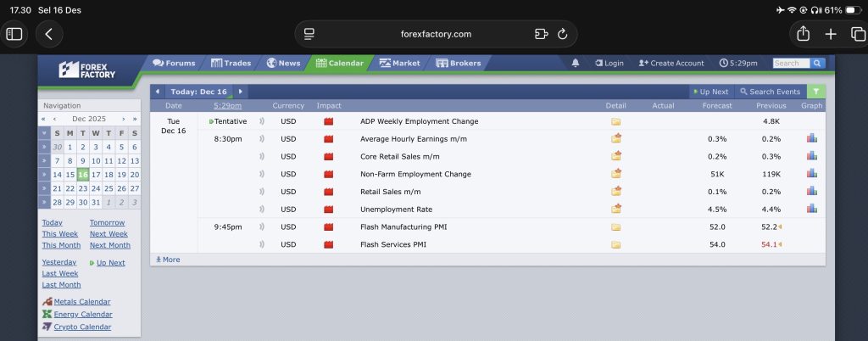Open graph icon for Unemployment Rate

pos(811,209)
